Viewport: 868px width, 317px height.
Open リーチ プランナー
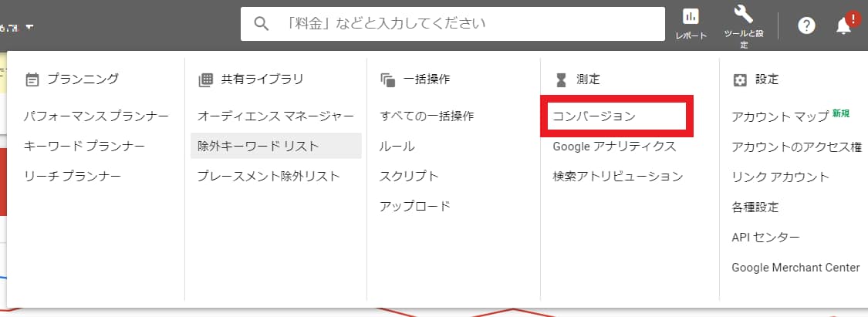click(x=73, y=177)
